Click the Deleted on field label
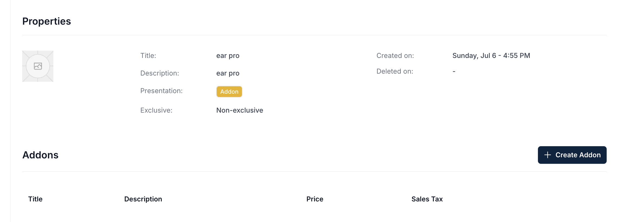The height and width of the screenshot is (222, 644). point(395,71)
